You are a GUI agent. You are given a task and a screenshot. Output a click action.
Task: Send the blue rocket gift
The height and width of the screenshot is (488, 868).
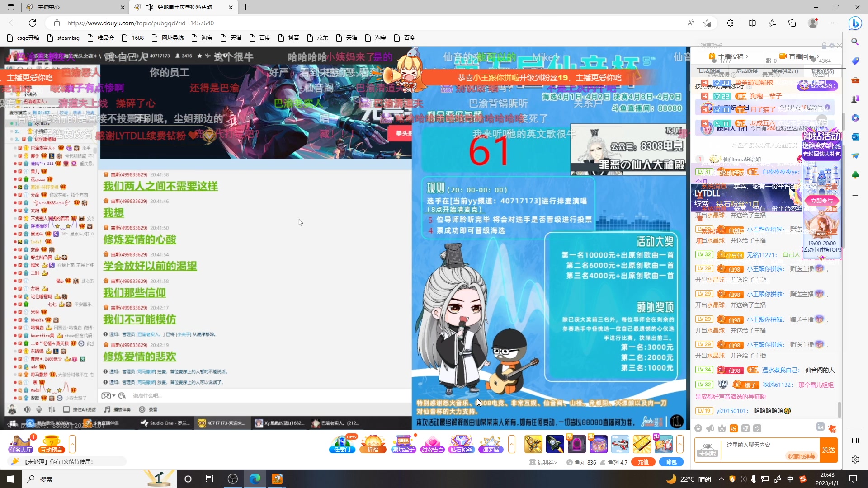point(555,444)
